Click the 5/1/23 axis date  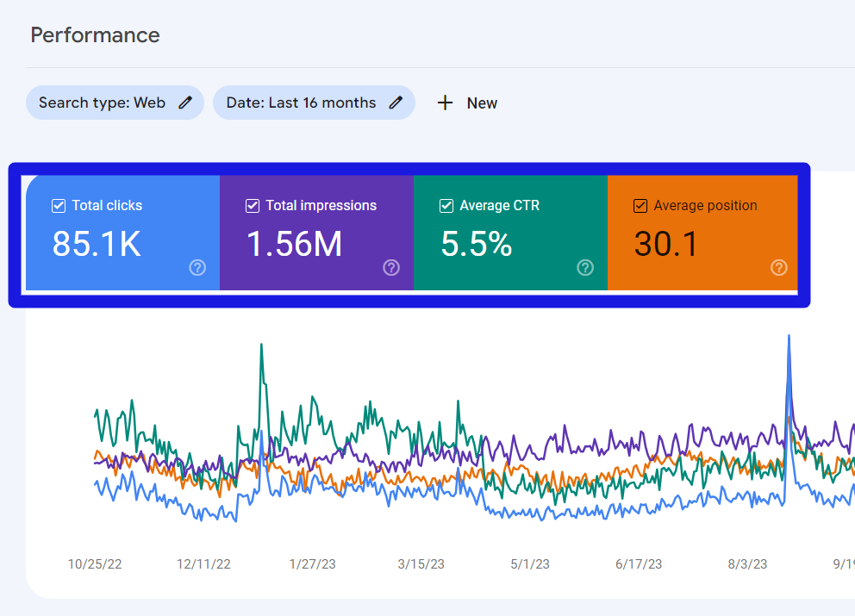pos(530,564)
